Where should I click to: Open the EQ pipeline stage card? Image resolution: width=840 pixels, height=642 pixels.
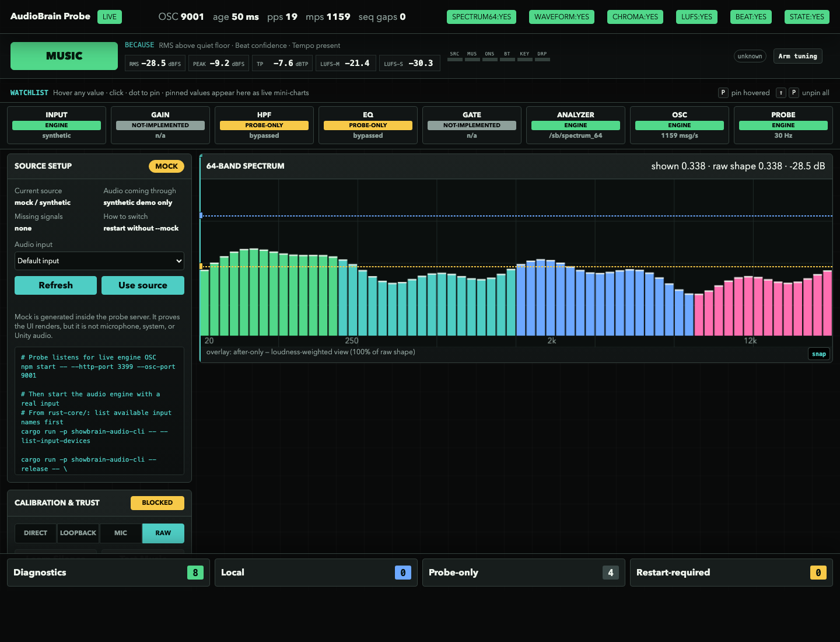pyautogui.click(x=368, y=125)
